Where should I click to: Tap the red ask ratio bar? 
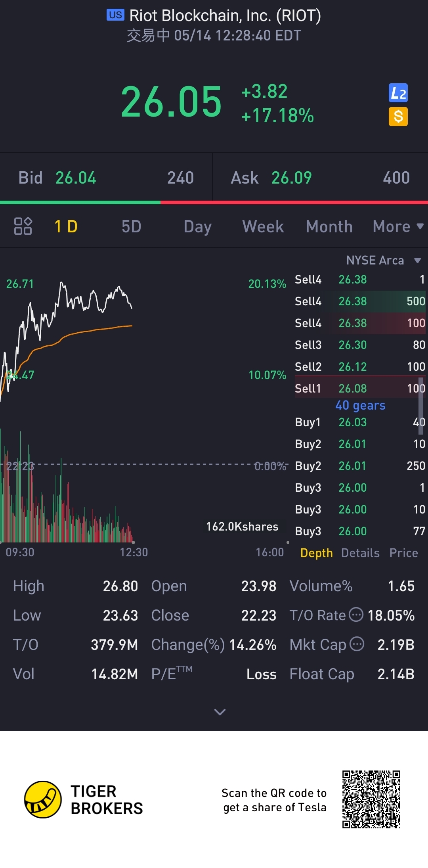pos(294,202)
